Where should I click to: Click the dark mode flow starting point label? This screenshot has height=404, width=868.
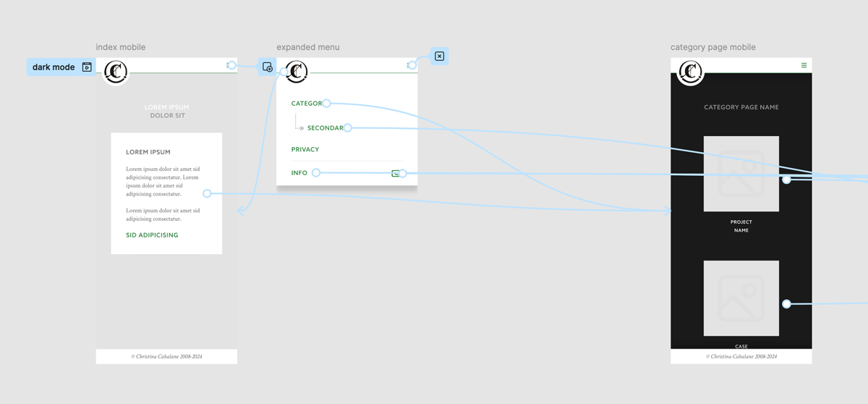(x=54, y=67)
